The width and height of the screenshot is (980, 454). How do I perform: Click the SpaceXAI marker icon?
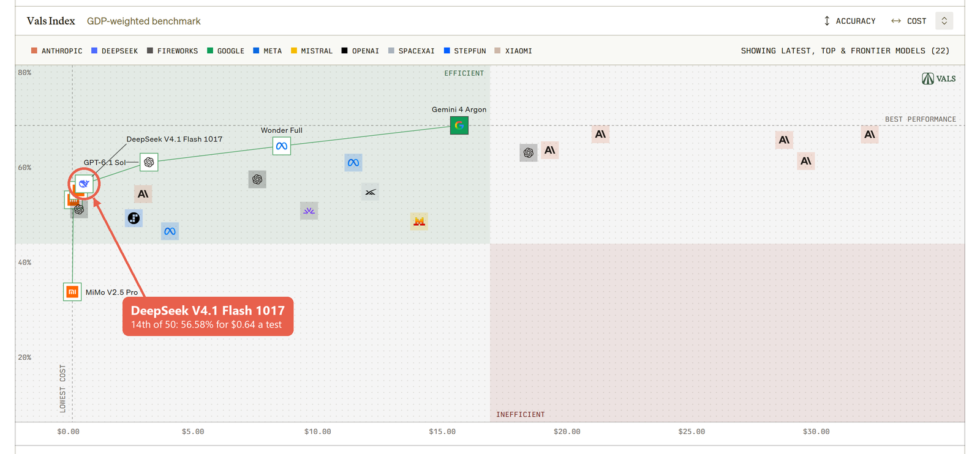[x=370, y=192]
